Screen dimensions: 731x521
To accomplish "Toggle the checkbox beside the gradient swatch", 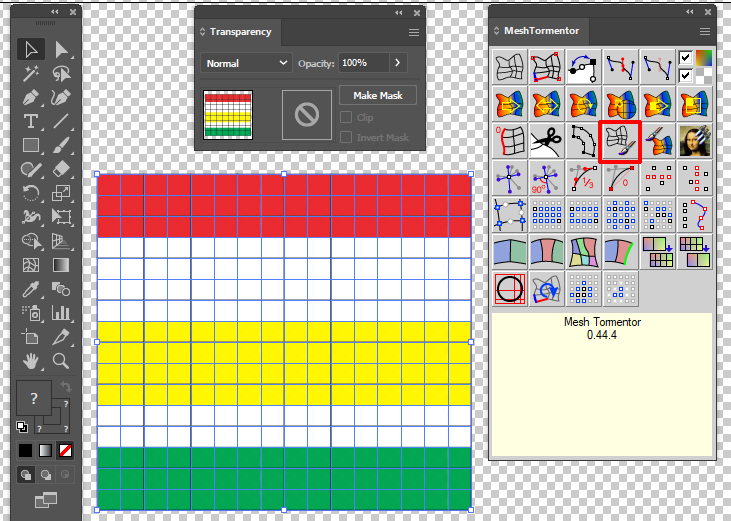I will 686,58.
